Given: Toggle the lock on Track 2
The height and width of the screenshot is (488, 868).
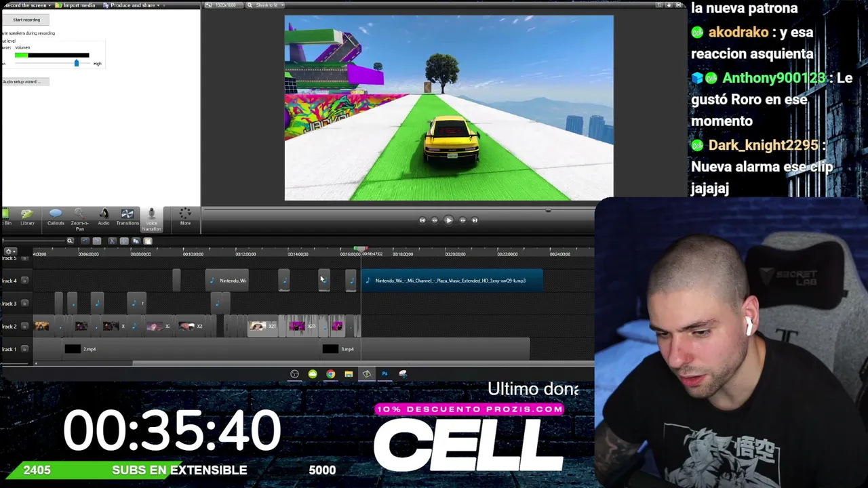Looking at the screenshot, I should 25,326.
